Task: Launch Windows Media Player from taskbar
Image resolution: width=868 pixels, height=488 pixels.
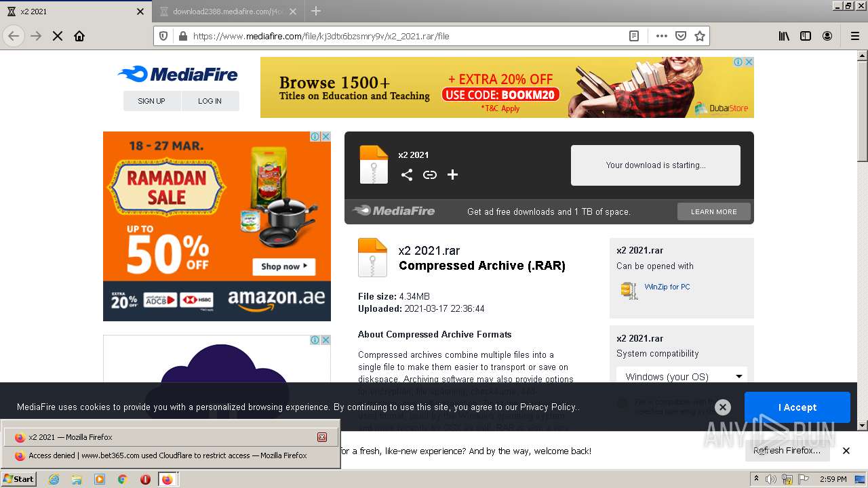Action: (100, 479)
